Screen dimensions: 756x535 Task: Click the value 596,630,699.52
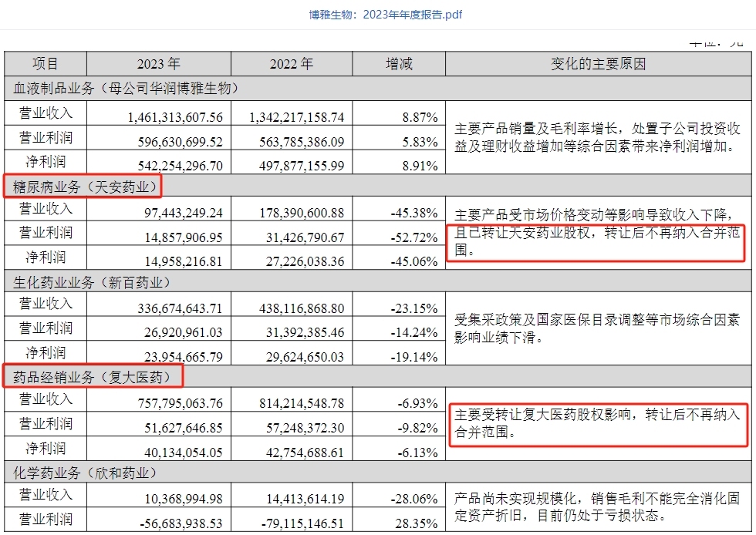[x=181, y=142]
